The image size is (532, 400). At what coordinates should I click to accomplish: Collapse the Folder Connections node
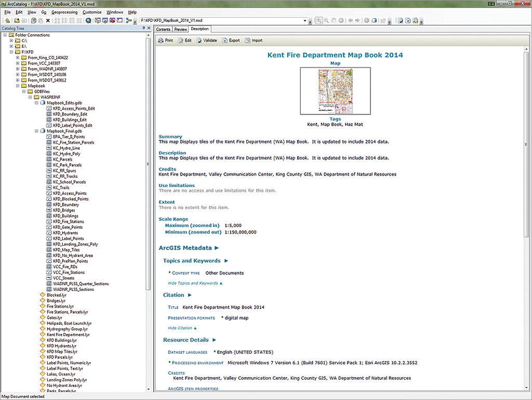tap(5, 35)
